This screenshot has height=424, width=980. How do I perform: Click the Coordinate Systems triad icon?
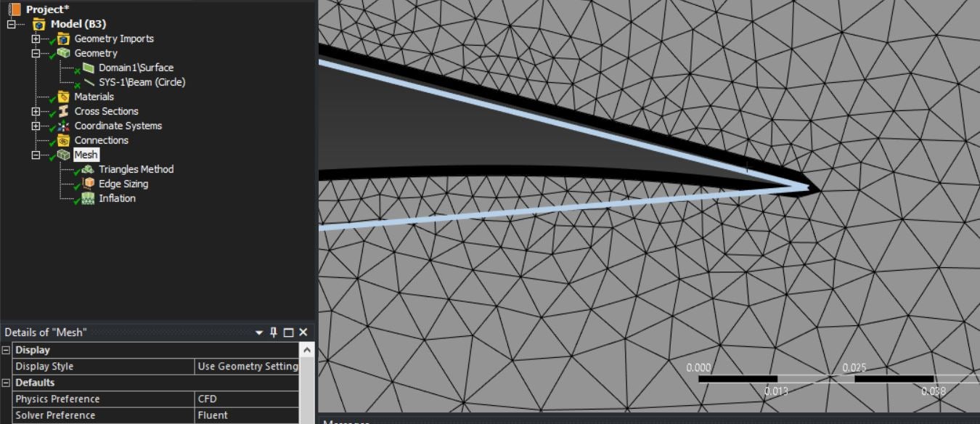pyautogui.click(x=63, y=126)
